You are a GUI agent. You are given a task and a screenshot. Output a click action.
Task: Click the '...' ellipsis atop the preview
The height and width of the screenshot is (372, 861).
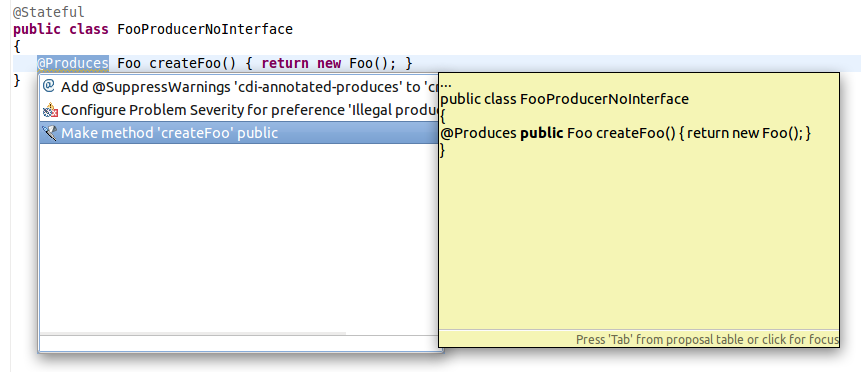pos(446,85)
